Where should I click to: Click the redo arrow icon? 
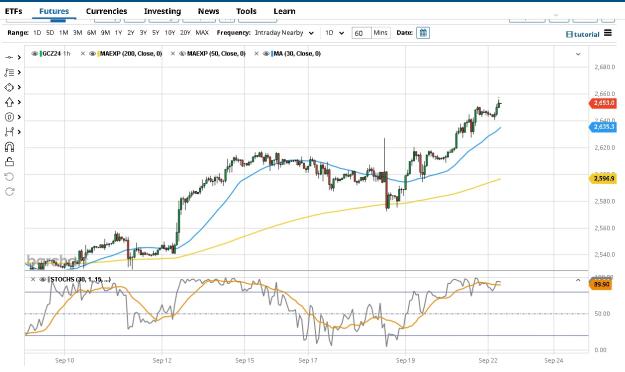click(x=9, y=191)
